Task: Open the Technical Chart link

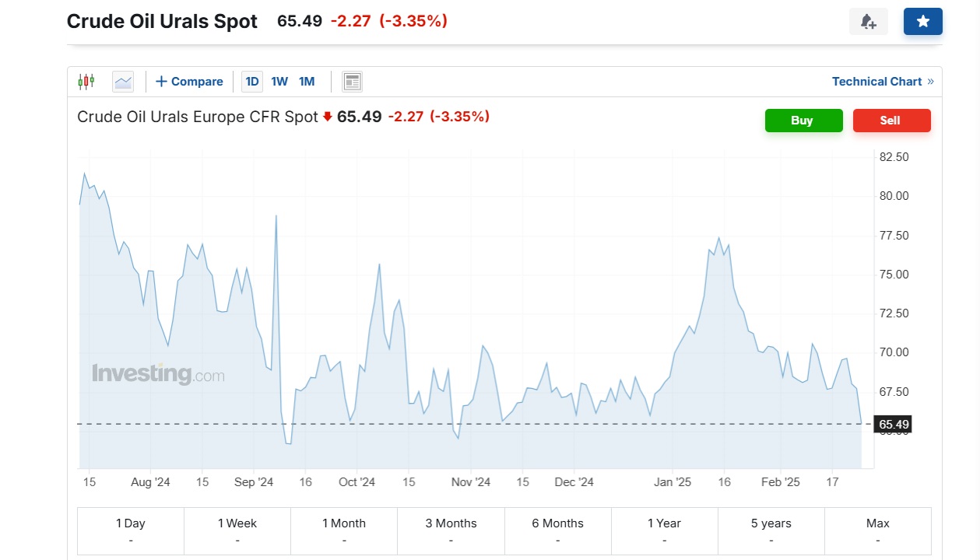Action: click(882, 81)
